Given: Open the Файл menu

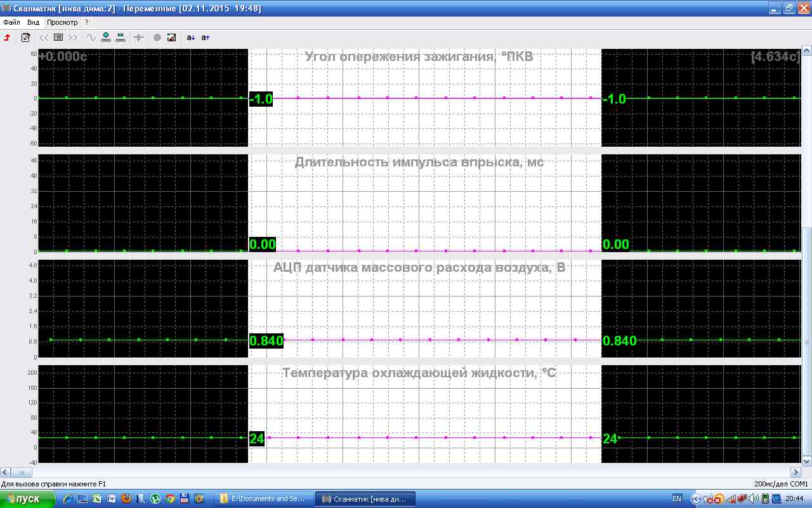Looking at the screenshot, I should (11, 22).
